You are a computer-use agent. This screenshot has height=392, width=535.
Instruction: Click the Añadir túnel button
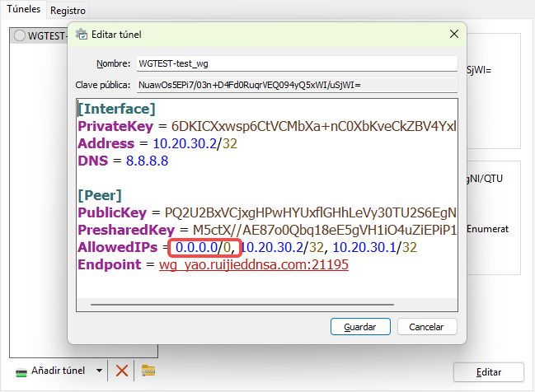(x=54, y=371)
